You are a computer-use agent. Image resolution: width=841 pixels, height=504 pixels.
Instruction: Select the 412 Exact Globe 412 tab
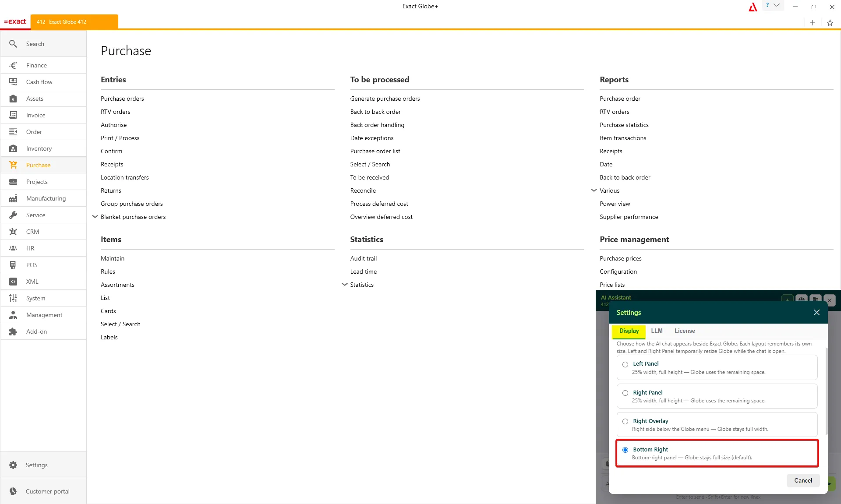coord(74,21)
